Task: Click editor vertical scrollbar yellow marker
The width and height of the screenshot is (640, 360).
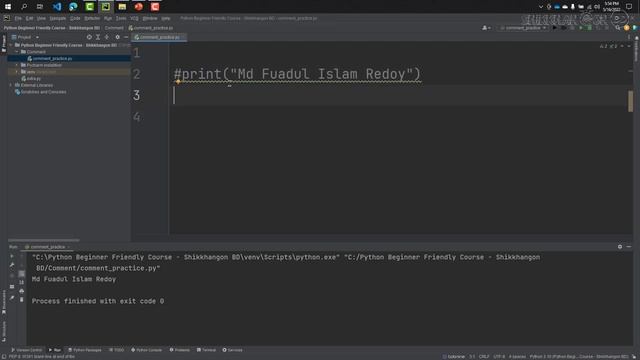Action: point(631,101)
